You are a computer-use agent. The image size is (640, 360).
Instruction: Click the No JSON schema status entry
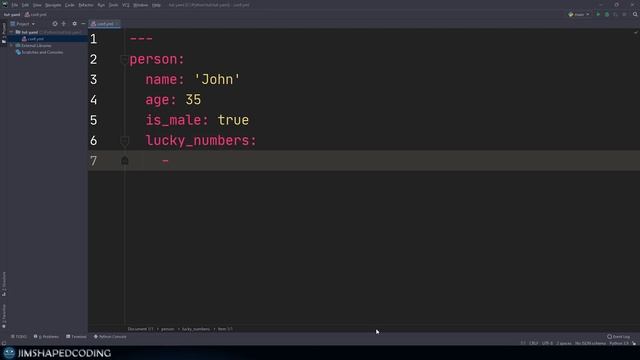click(x=590, y=343)
